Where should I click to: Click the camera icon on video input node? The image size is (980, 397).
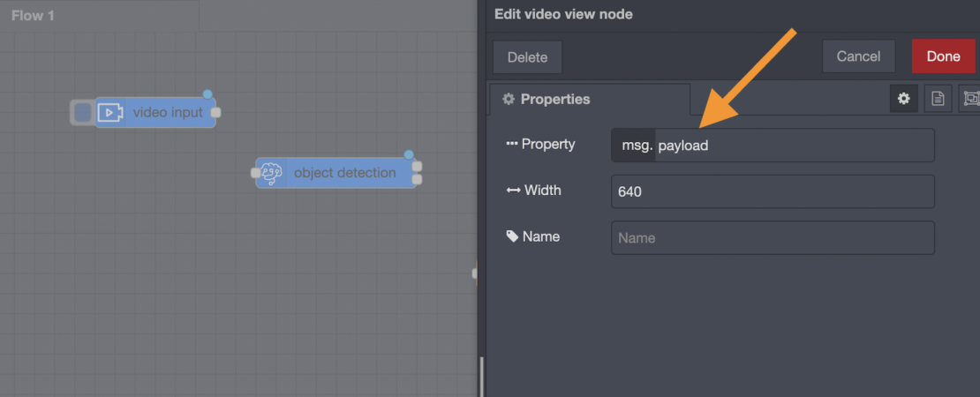109,113
